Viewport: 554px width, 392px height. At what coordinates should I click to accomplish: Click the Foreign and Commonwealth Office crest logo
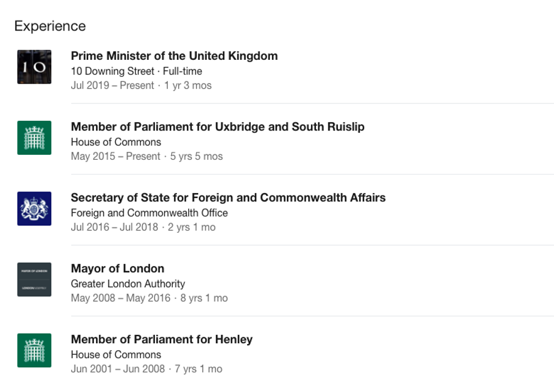click(34, 208)
